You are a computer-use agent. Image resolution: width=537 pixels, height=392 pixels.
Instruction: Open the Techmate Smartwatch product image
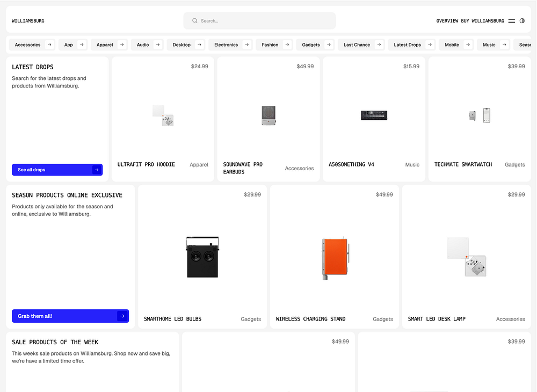[x=480, y=115]
